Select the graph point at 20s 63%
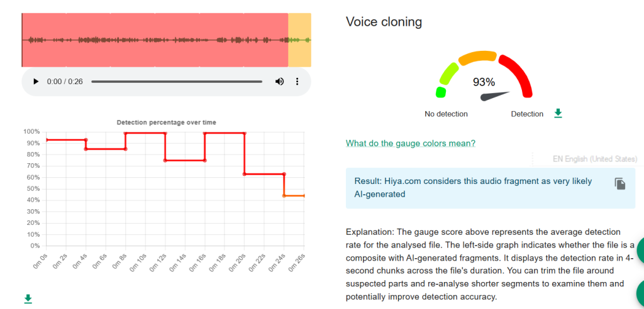This screenshot has width=644, height=309. pos(245,175)
